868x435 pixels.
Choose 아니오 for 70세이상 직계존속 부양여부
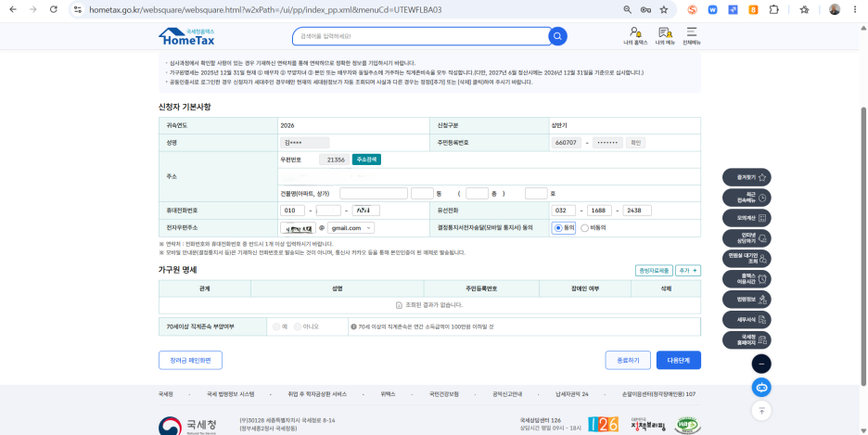pos(306,326)
